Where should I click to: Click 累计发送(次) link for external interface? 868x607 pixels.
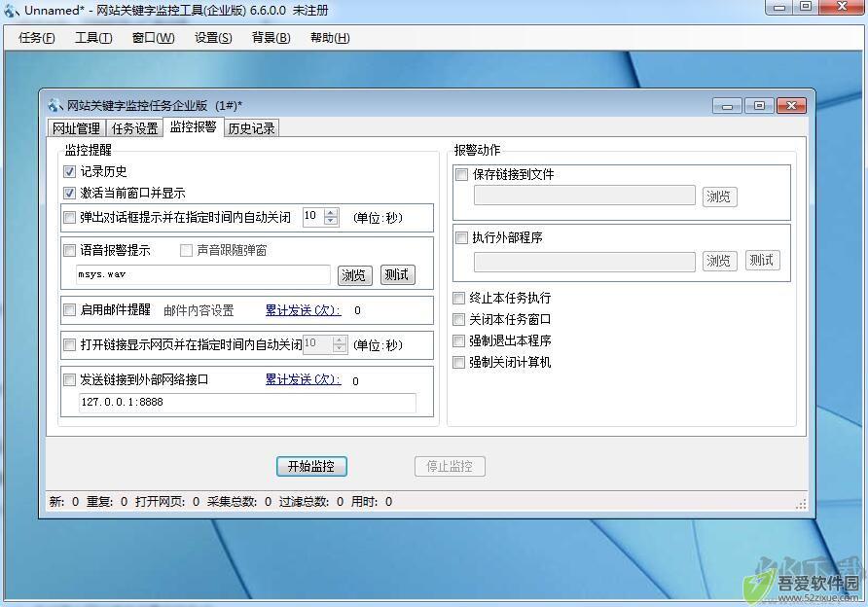[303, 379]
